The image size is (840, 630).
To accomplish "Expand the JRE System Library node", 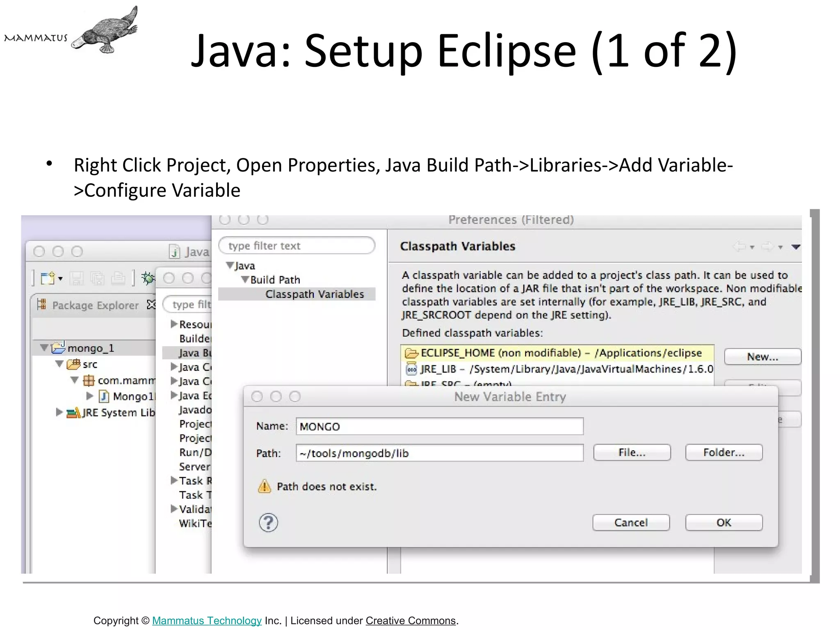I will (59, 412).
